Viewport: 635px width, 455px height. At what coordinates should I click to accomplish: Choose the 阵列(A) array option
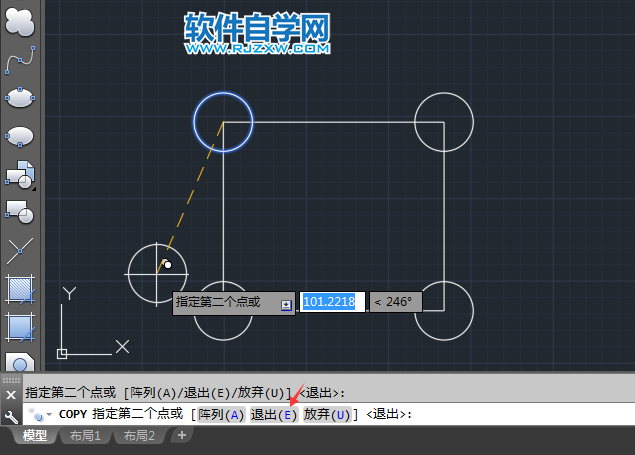(221, 415)
